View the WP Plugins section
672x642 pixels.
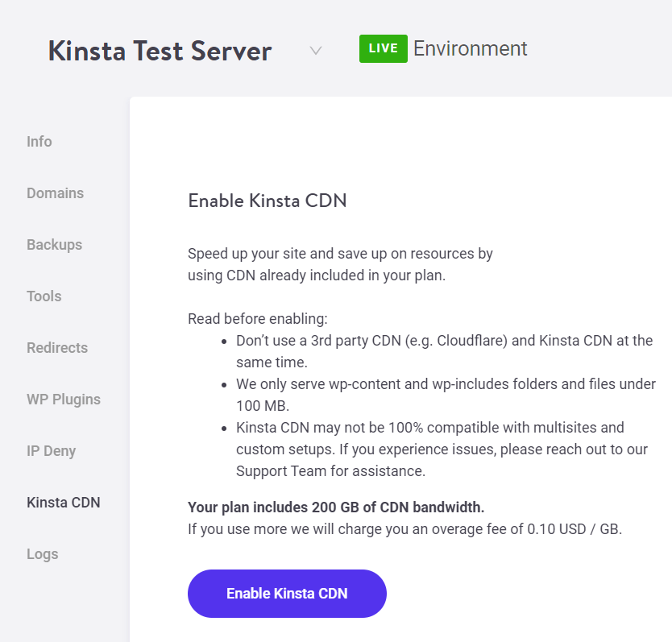tap(64, 400)
